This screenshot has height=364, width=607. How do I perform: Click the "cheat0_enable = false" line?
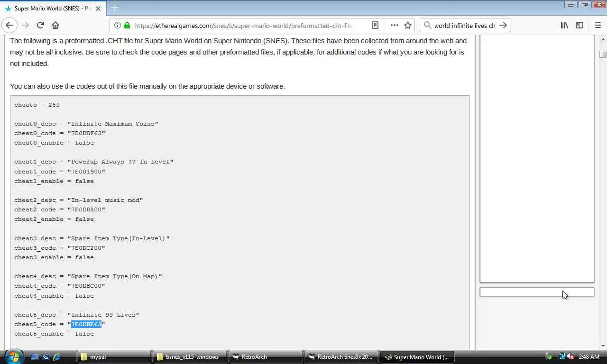(54, 143)
